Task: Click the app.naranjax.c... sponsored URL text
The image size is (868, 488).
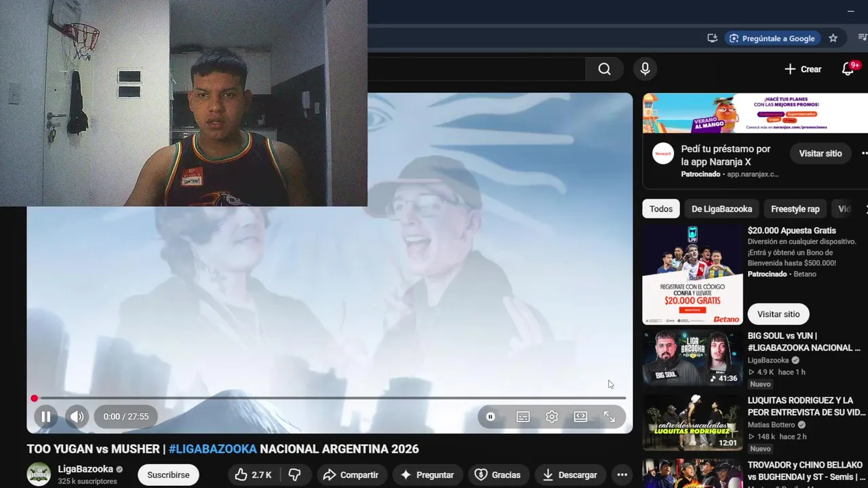Action: [x=753, y=174]
